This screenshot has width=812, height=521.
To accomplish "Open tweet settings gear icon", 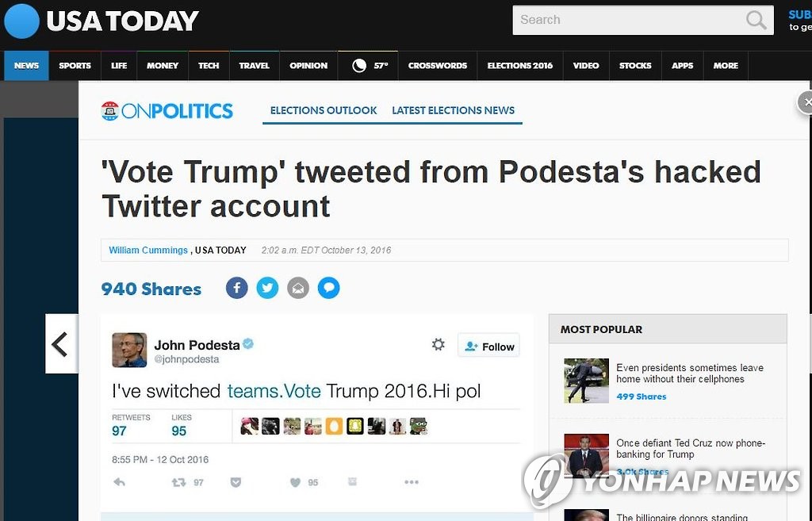I will tap(438, 345).
